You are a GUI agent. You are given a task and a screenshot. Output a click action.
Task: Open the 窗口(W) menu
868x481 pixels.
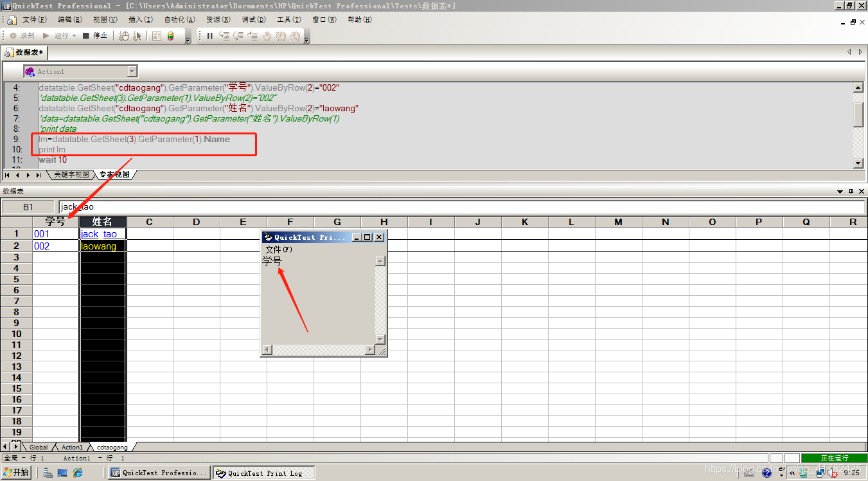point(324,20)
